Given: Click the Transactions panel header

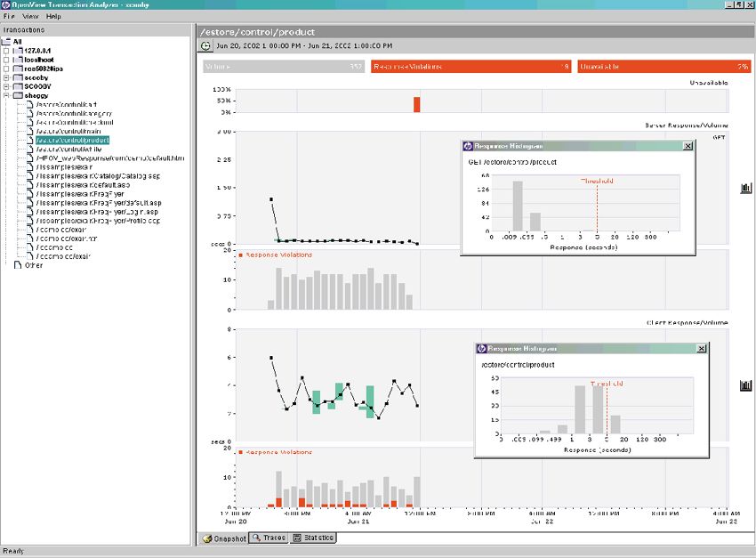Looking at the screenshot, I should [x=95, y=30].
